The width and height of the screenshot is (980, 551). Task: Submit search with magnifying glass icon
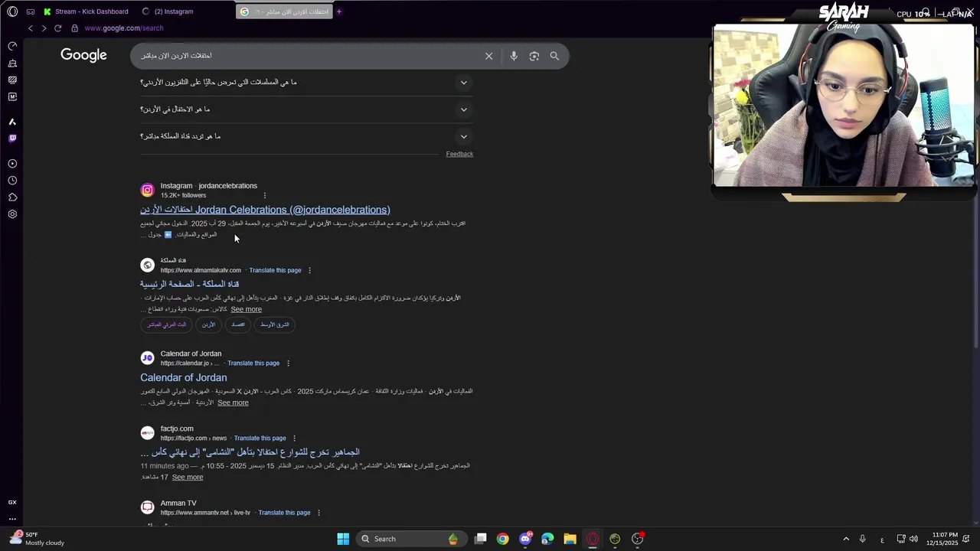pos(554,56)
